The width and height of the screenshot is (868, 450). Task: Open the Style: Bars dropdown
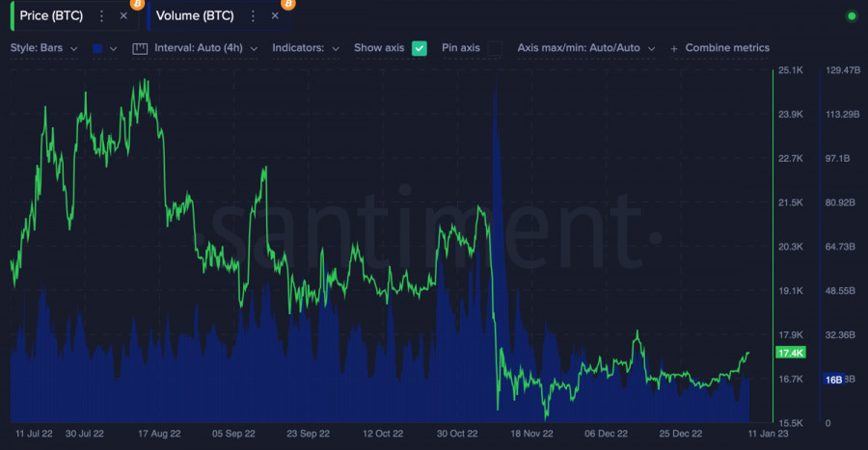click(43, 48)
